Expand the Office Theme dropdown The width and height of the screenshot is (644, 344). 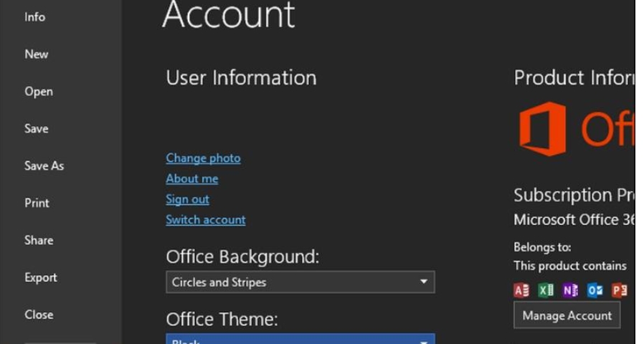(x=300, y=339)
